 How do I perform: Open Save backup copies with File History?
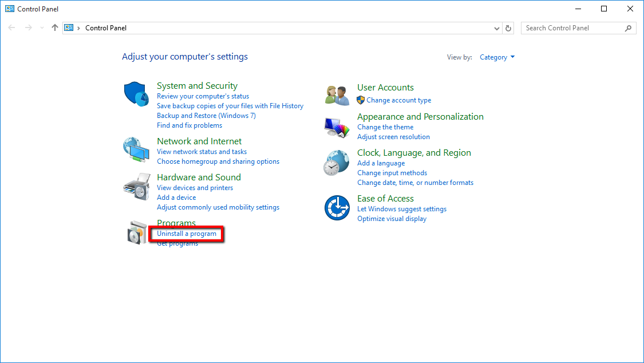point(230,106)
